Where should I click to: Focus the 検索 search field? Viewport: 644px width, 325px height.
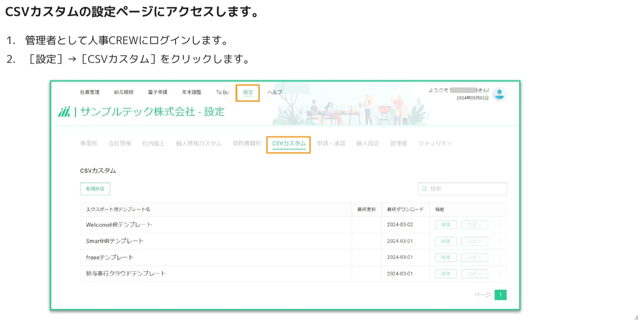pyautogui.click(x=462, y=189)
